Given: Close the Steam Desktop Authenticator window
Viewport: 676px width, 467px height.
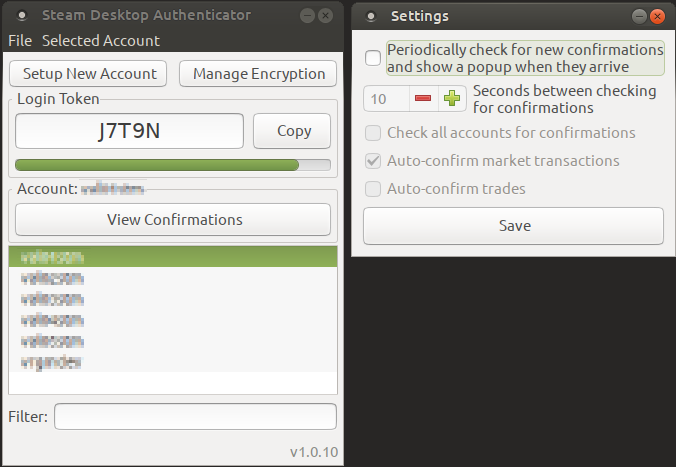Looking at the screenshot, I should 325,16.
